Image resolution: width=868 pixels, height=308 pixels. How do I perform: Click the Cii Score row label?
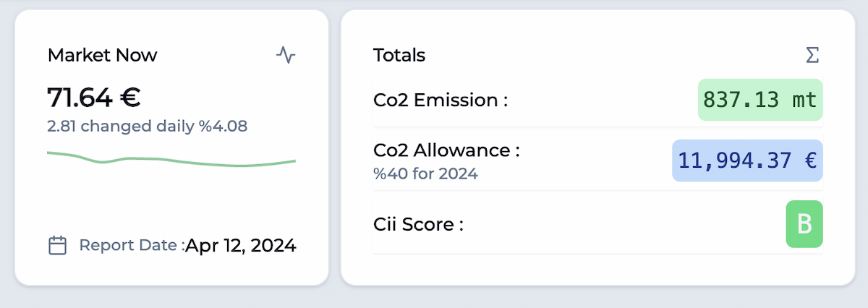tap(418, 224)
